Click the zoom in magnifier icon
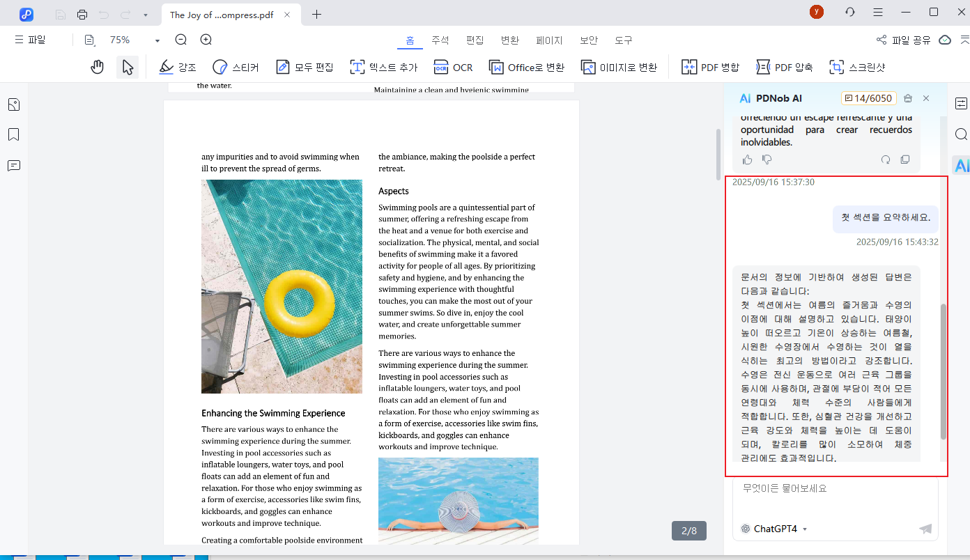This screenshot has height=560, width=970. 206,40
